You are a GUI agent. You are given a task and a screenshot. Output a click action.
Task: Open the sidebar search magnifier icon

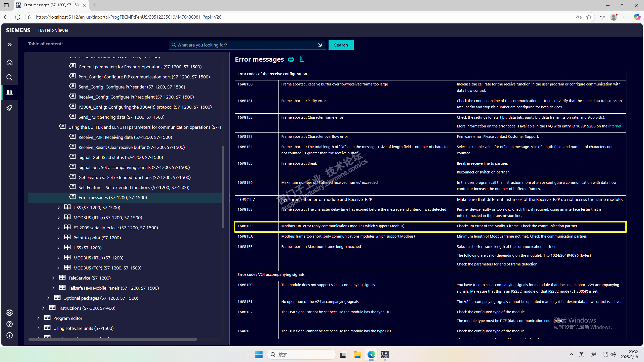pyautogui.click(x=10, y=77)
